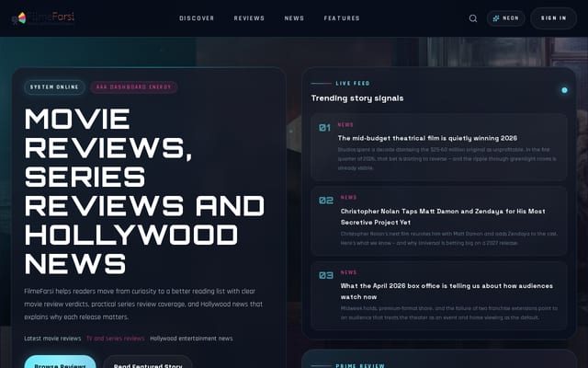Click the SIGN IN button
This screenshot has height=368, width=588.
(x=553, y=18)
